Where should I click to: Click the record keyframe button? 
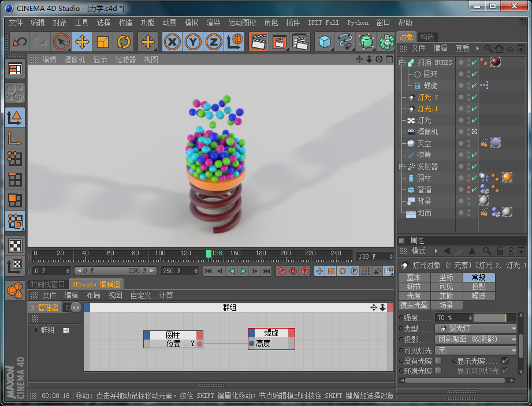[281, 271]
